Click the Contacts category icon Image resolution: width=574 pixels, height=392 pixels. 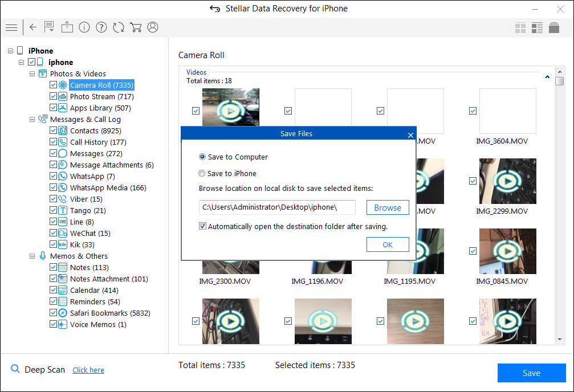click(63, 130)
